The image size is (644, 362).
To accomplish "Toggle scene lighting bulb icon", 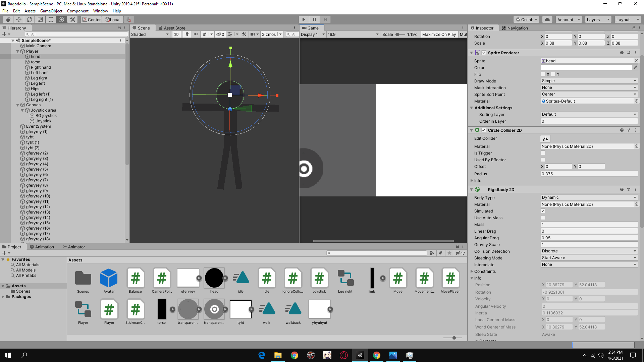I will coord(187,34).
